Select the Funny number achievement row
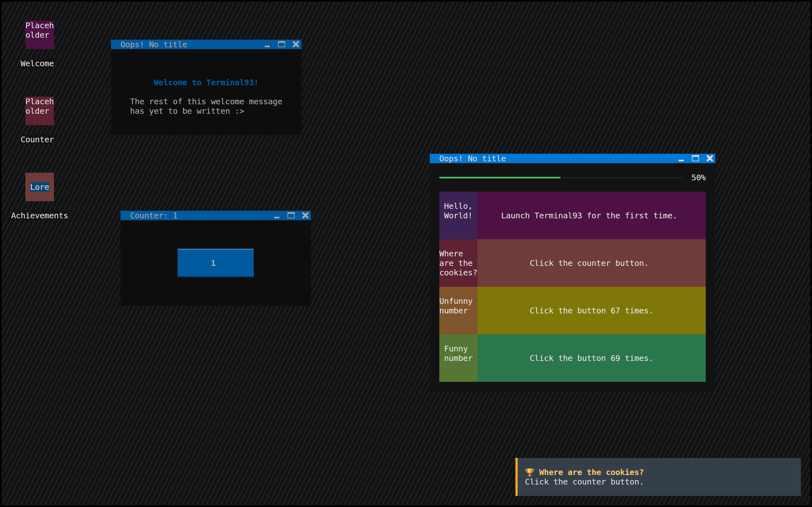This screenshot has width=812, height=507. [x=572, y=358]
